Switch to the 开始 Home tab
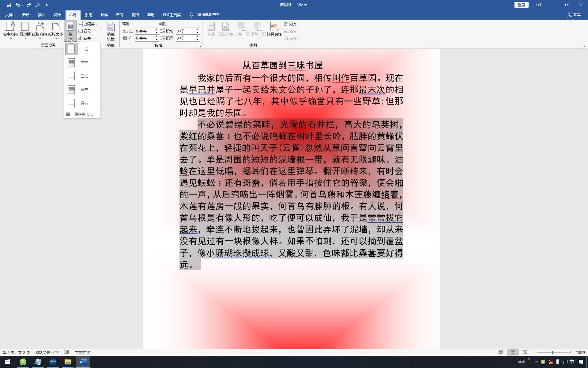 pyautogui.click(x=26, y=15)
